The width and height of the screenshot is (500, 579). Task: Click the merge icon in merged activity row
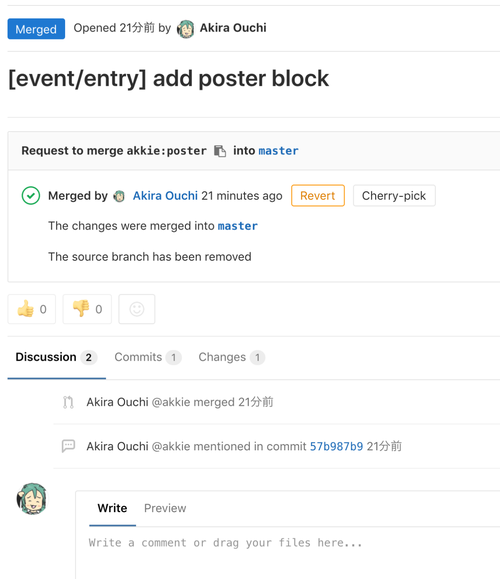(68, 402)
